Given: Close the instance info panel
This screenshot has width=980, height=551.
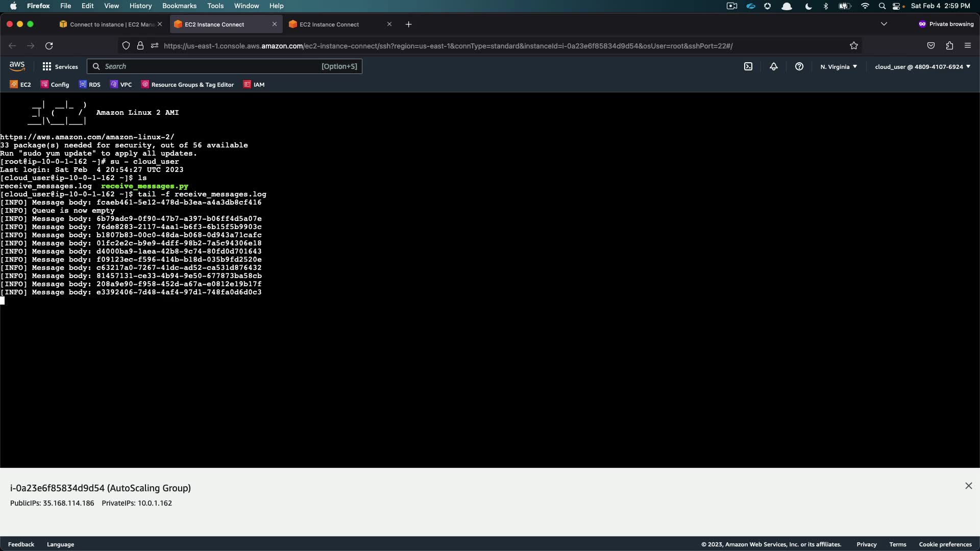Looking at the screenshot, I should (969, 486).
